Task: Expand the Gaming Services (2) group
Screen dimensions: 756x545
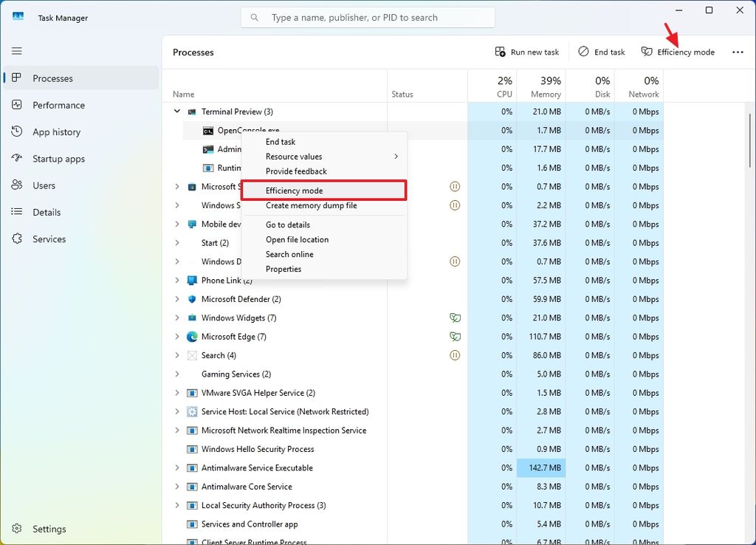Action: pos(177,374)
